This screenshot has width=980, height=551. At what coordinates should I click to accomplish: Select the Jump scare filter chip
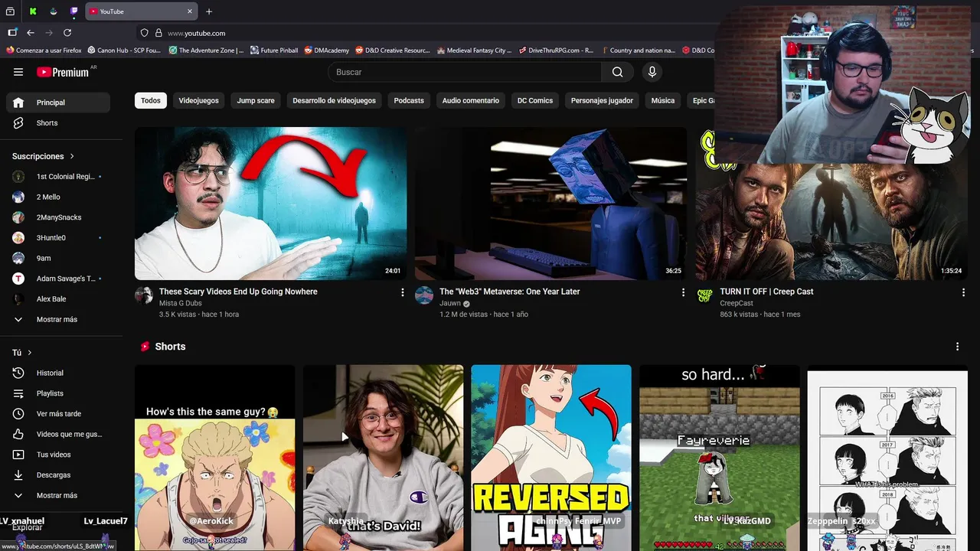256,100
